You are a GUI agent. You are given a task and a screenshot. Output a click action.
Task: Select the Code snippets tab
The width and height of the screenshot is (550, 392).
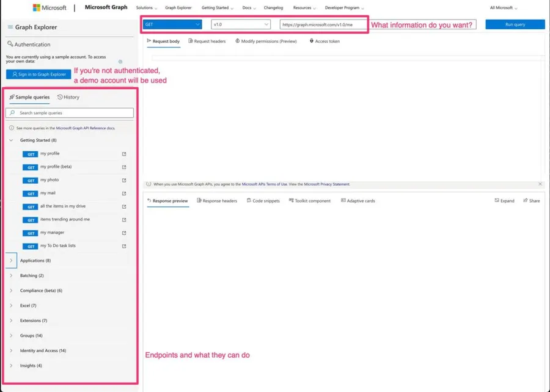point(262,201)
